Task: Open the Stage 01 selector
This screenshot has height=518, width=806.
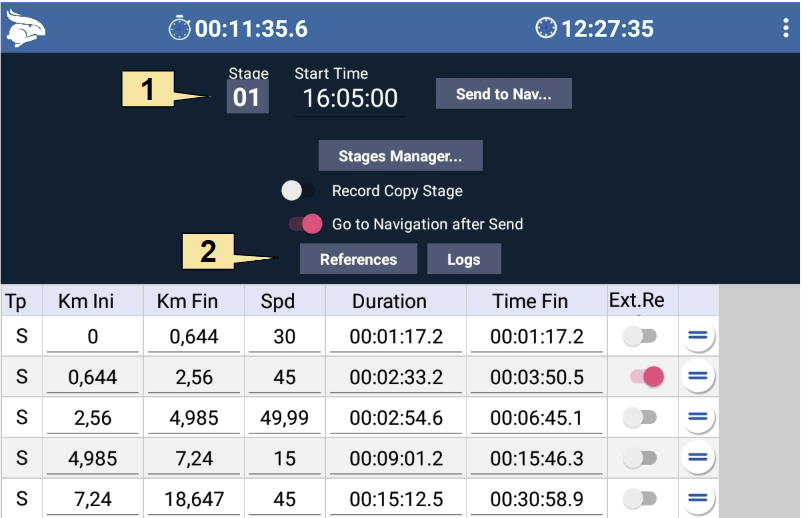Action: (x=247, y=97)
